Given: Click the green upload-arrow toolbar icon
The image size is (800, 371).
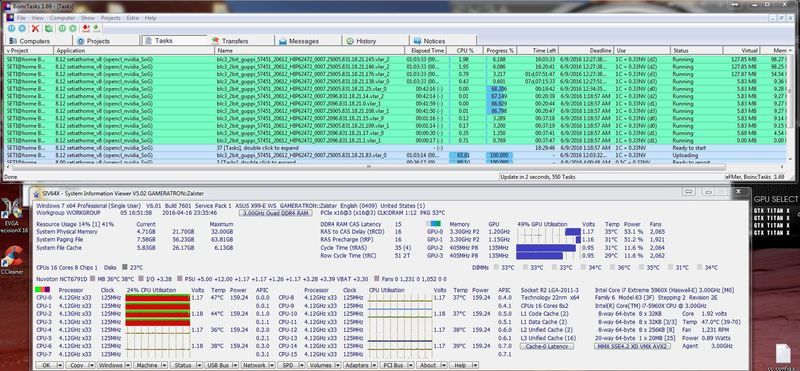Looking at the screenshot, I should pyautogui.click(x=96, y=29).
